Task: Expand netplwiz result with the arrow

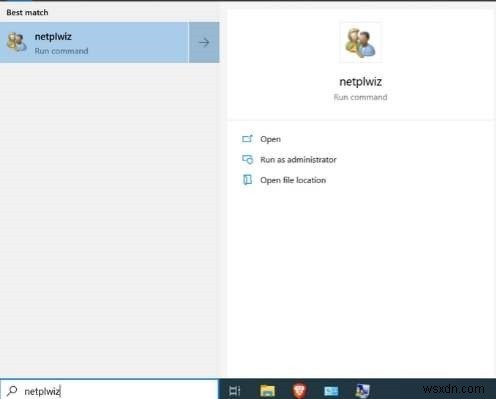Action: [x=204, y=42]
